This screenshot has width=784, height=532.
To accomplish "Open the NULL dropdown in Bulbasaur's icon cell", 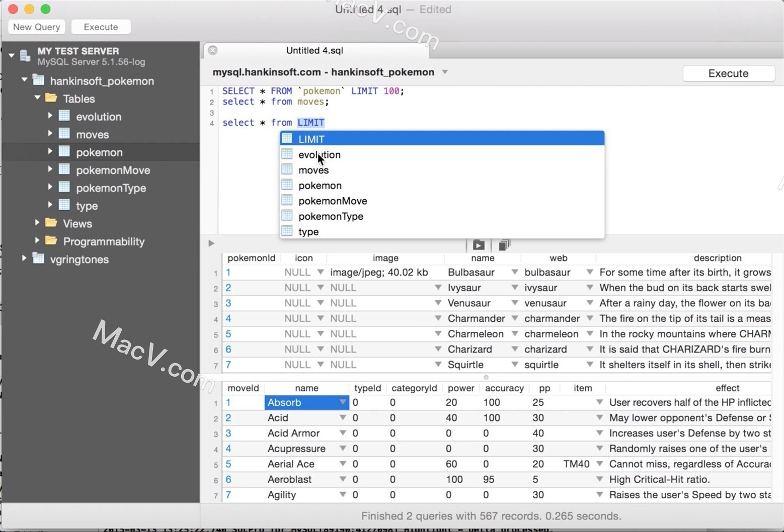I will click(x=321, y=272).
